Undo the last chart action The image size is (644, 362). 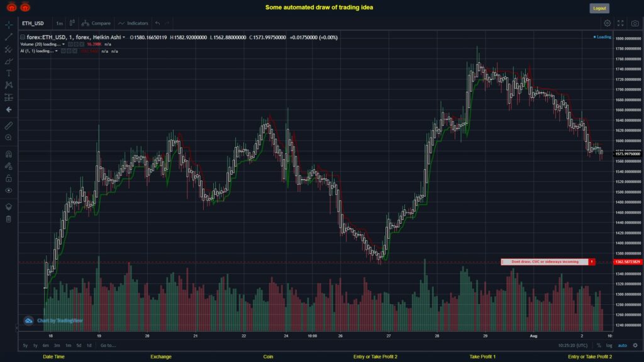(158, 23)
